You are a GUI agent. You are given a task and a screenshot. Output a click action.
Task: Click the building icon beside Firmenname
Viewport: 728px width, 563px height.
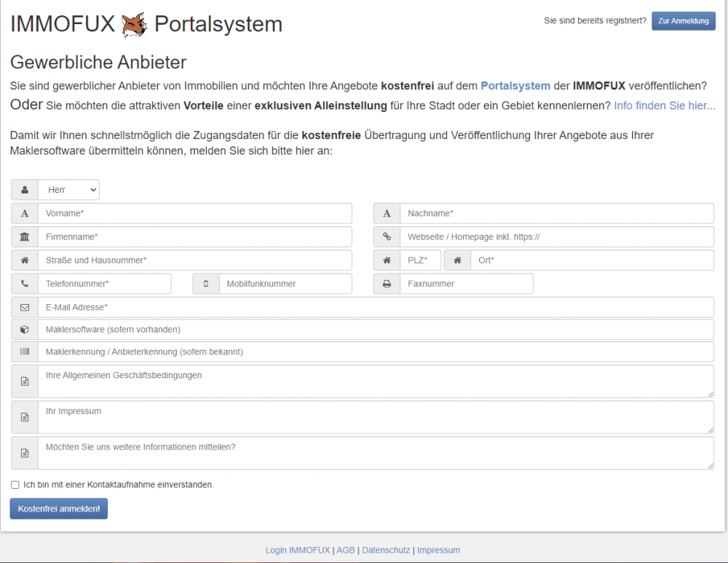(x=25, y=237)
